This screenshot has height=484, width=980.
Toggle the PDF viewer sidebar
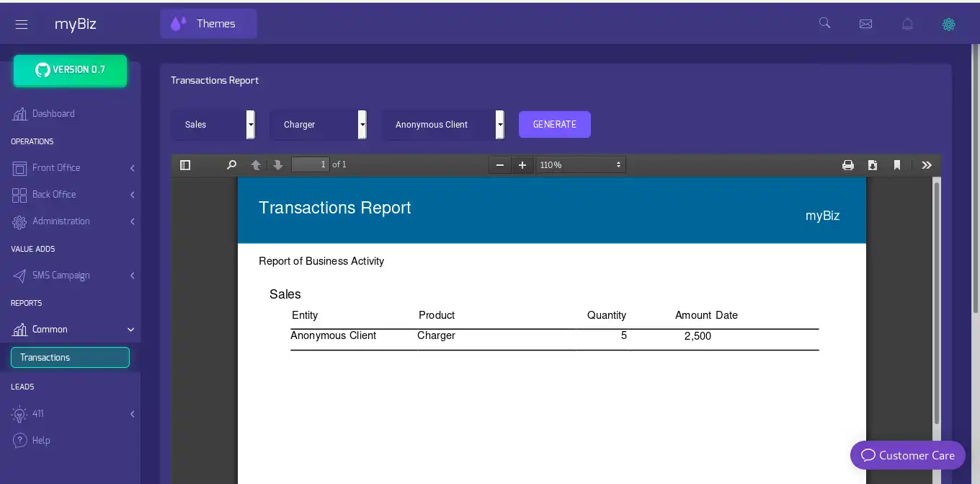[185, 165]
